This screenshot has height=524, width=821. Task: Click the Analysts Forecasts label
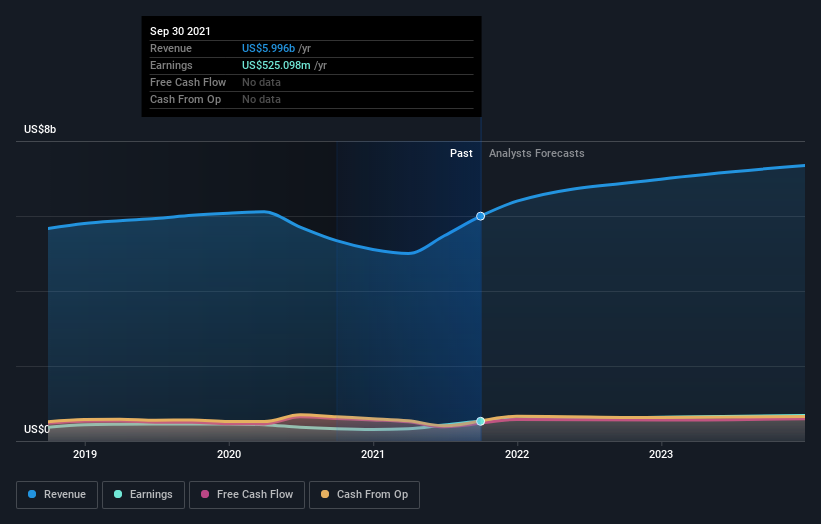(537, 153)
